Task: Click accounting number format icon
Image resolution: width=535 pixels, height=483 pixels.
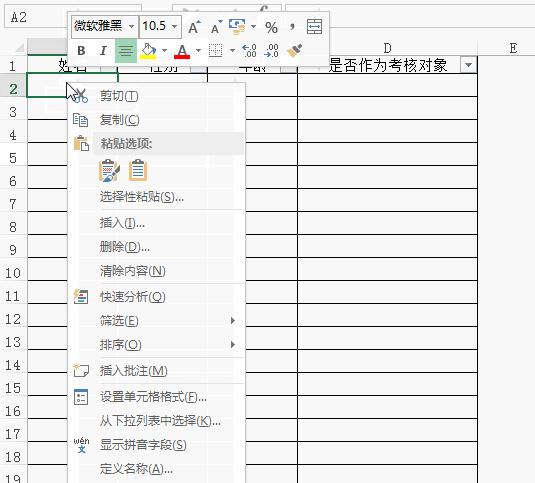Action: (x=237, y=27)
